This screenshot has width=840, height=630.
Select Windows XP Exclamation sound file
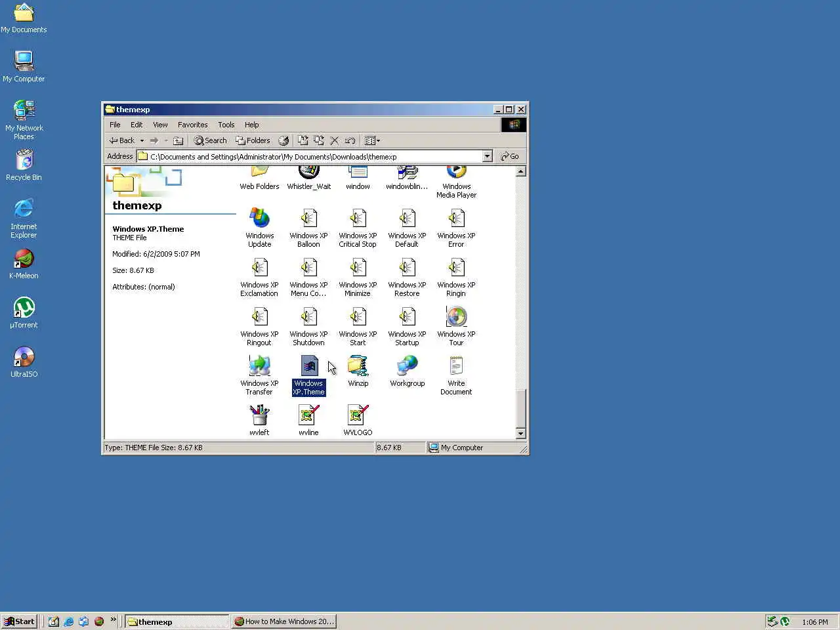coord(260,277)
